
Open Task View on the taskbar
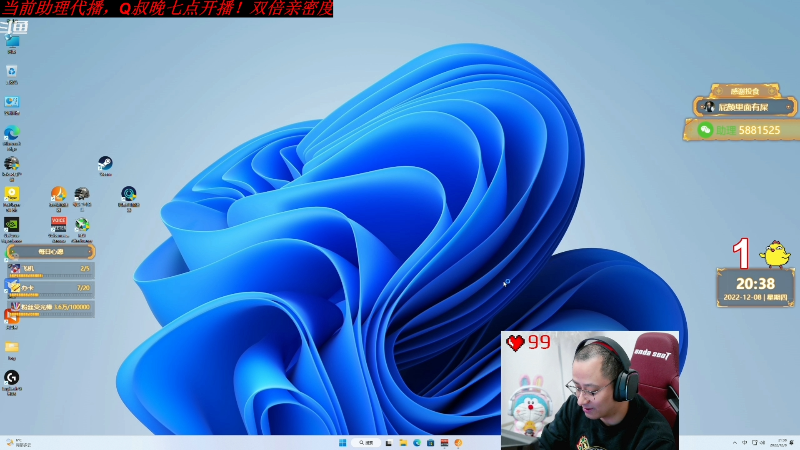(389, 443)
